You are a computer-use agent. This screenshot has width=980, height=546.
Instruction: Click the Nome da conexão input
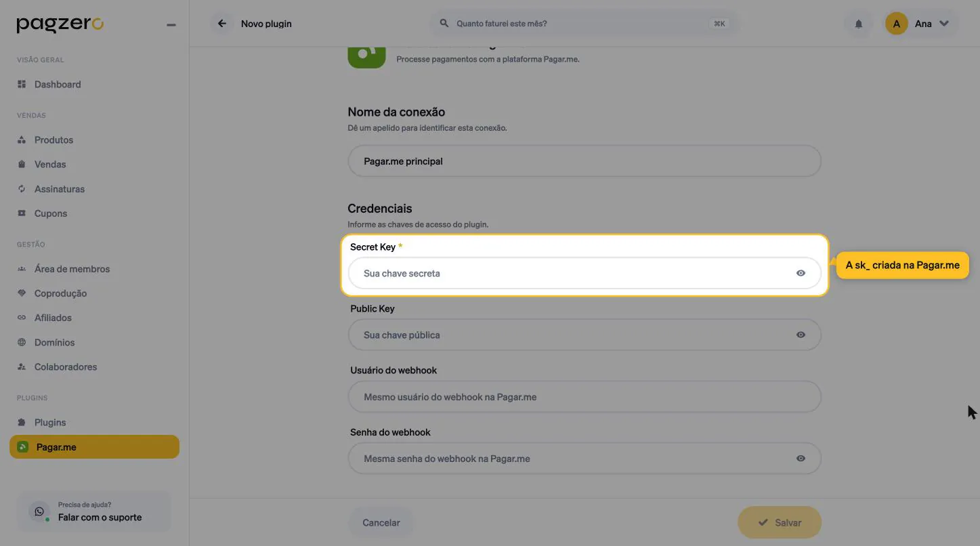coord(584,161)
